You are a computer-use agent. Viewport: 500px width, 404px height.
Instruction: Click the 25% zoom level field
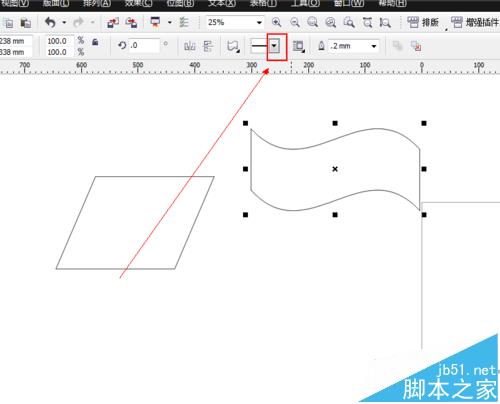point(230,23)
